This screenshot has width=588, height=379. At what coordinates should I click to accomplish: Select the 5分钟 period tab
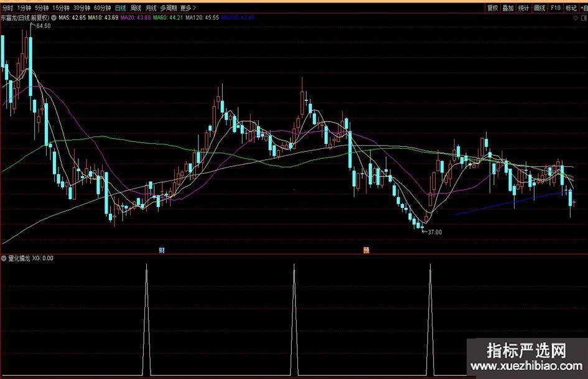[42, 8]
